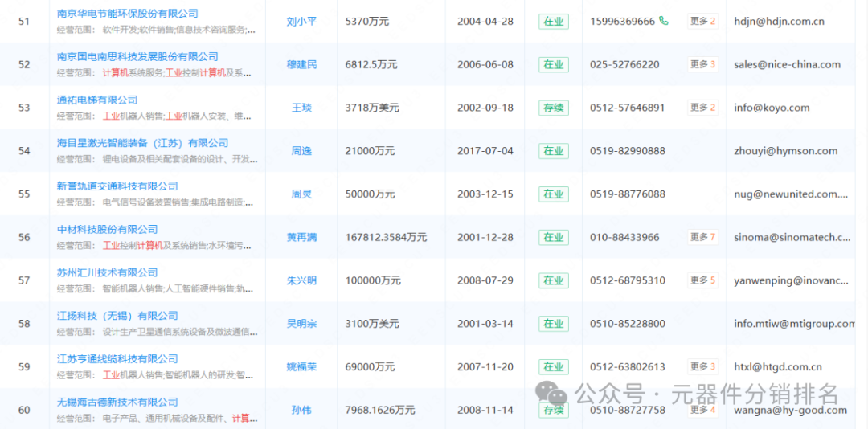Click row number 57
The width and height of the screenshot is (868, 429).
(24, 280)
